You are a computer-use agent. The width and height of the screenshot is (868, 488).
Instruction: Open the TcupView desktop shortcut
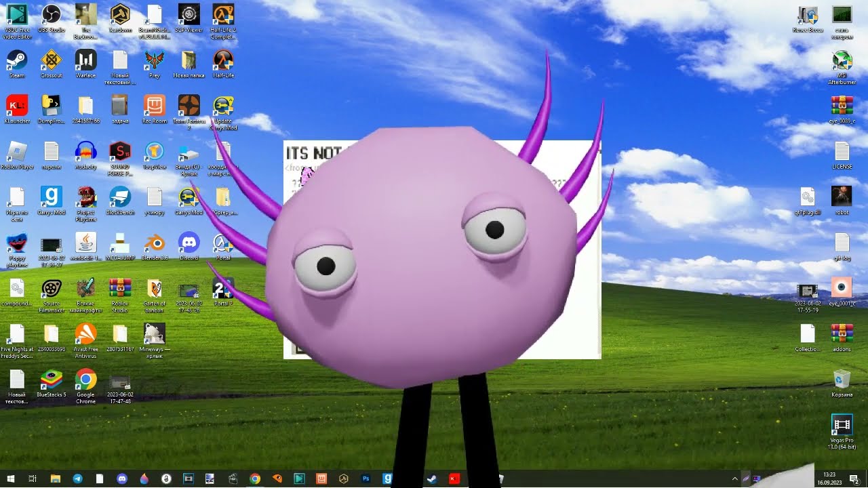(155, 155)
